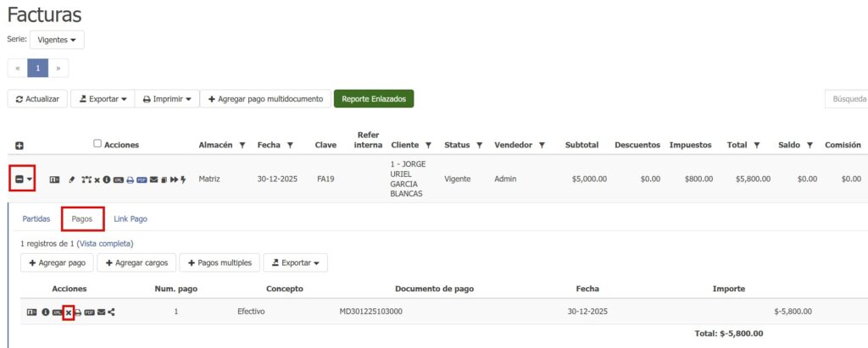This screenshot has width=868, height=348.
Task: Click the pencil edit icon on invoice FA19
Action: pos(72,180)
